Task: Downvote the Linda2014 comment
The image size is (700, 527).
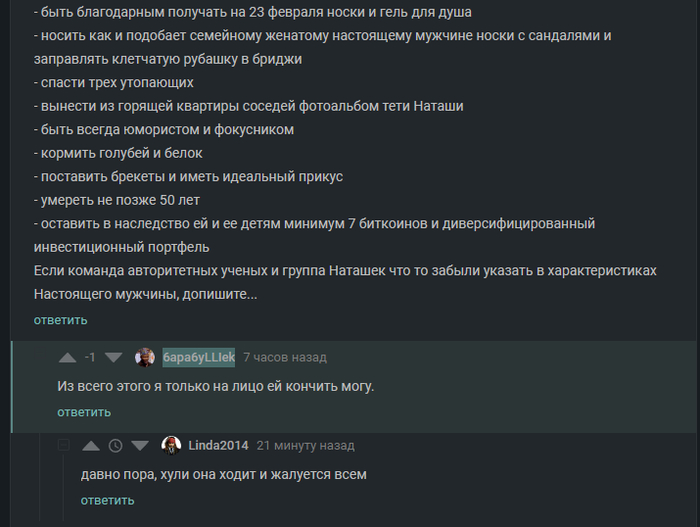Action: (x=139, y=445)
